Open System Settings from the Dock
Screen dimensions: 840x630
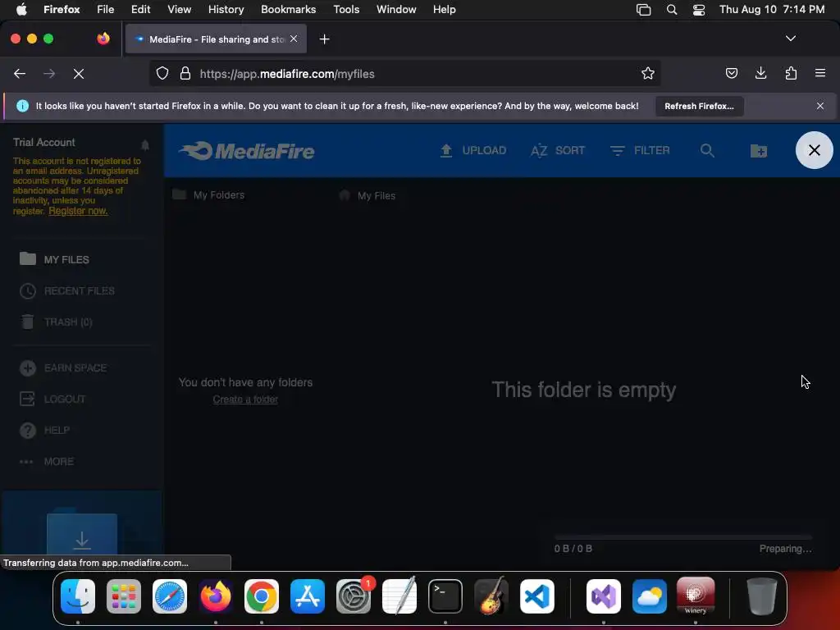click(x=354, y=596)
